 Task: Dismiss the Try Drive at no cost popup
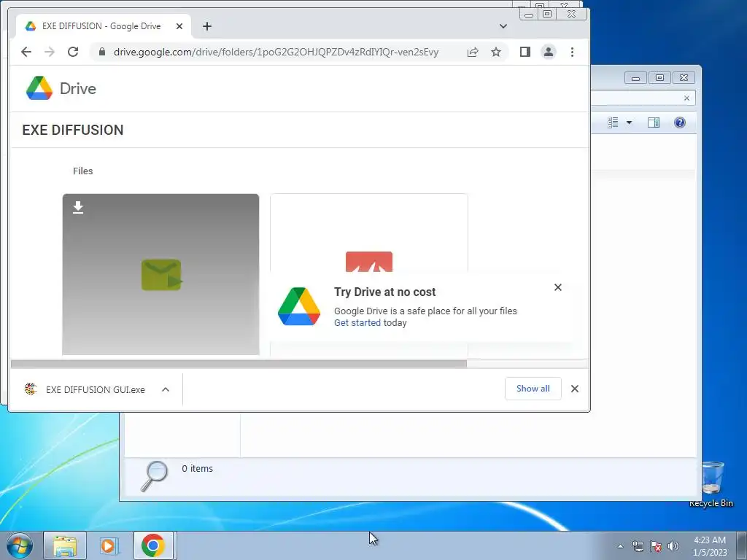(558, 287)
